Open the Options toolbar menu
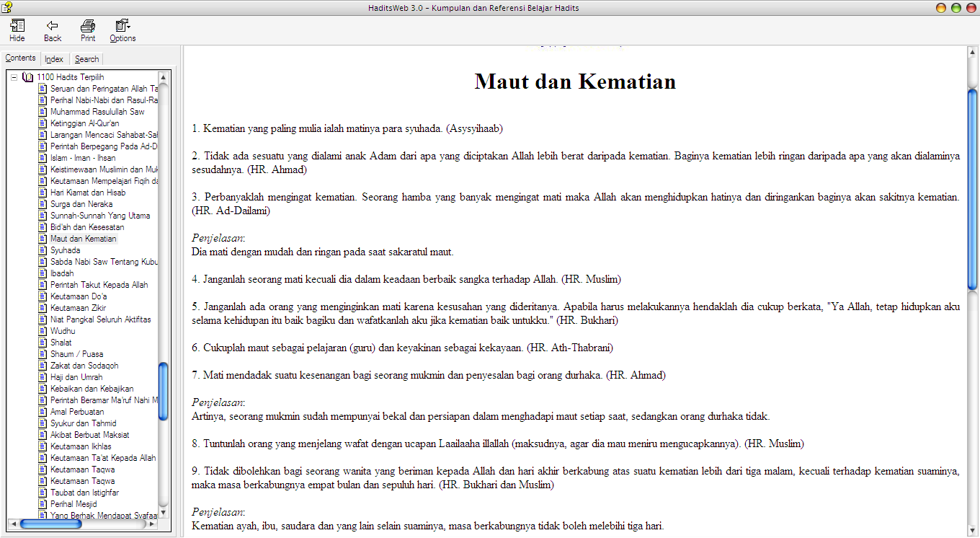 (122, 30)
